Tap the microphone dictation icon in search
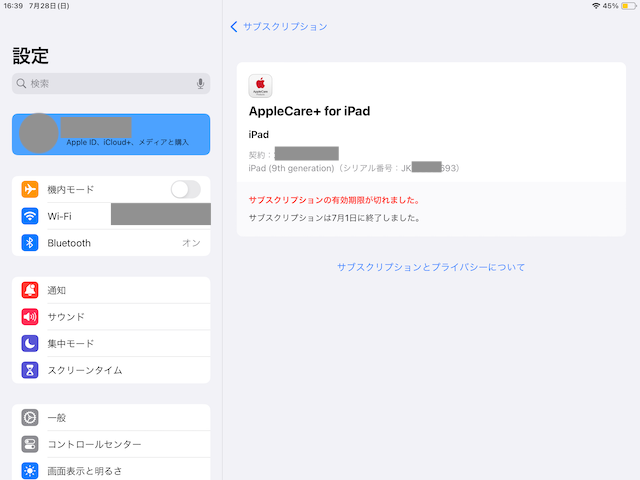This screenshot has width=640, height=480. coord(200,84)
